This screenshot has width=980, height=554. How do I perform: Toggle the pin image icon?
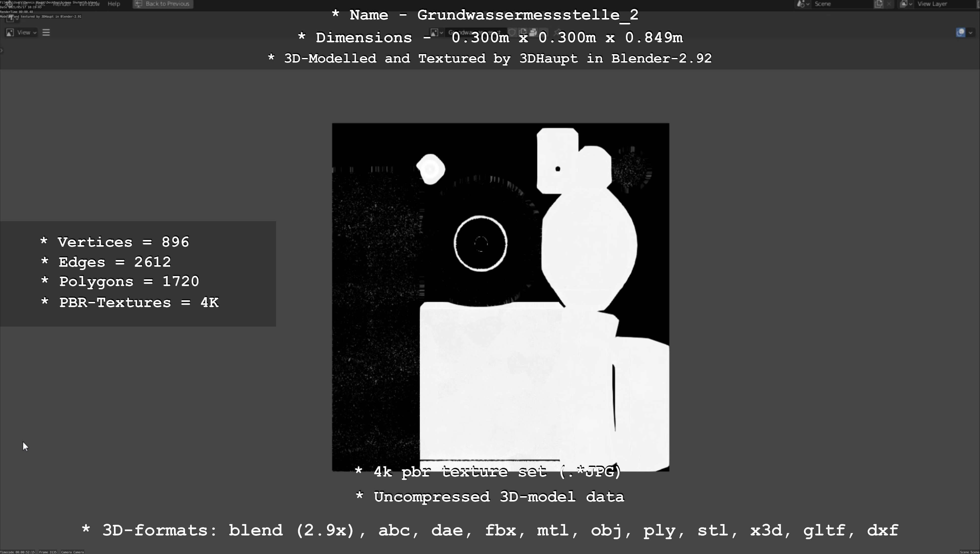[x=558, y=32]
